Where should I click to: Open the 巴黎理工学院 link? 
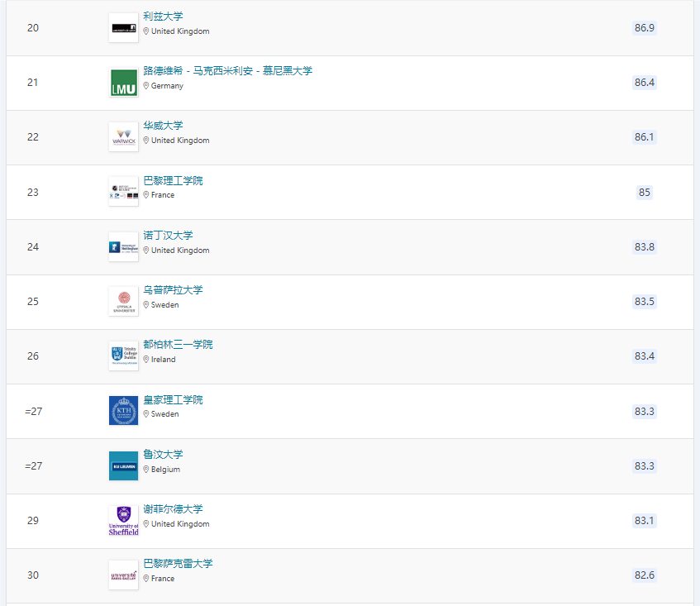pyautogui.click(x=173, y=180)
